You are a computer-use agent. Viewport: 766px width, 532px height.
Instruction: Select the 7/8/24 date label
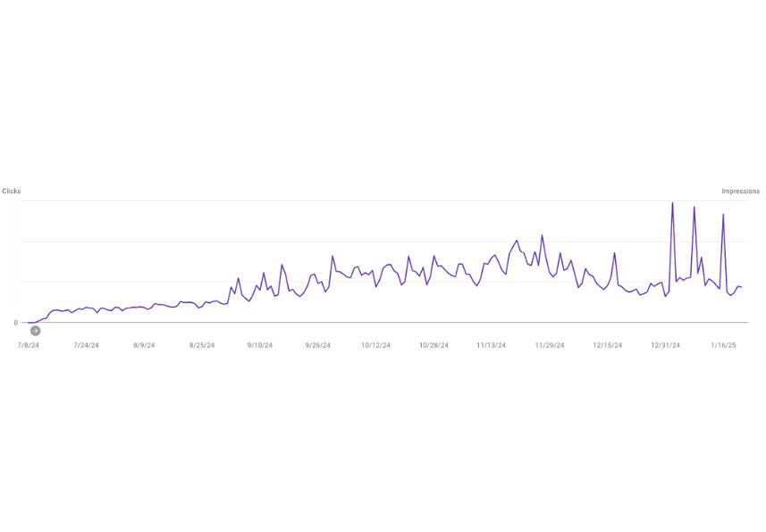click(x=29, y=345)
